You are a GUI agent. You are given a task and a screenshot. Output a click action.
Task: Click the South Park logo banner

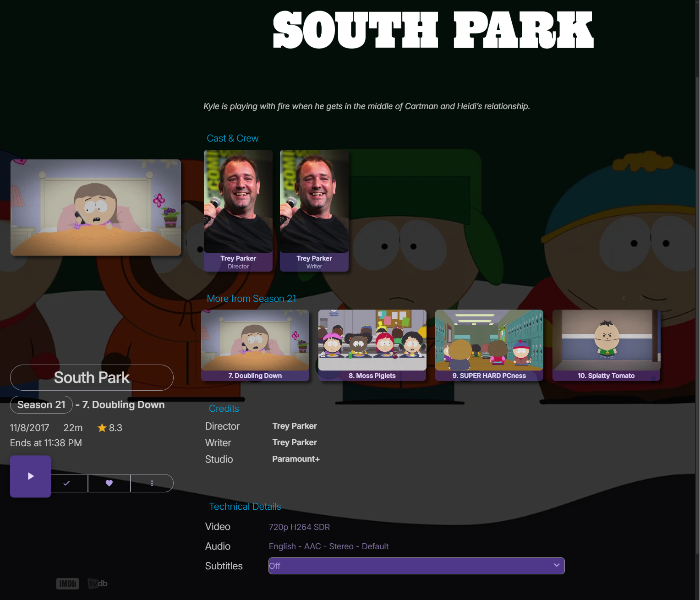433,30
